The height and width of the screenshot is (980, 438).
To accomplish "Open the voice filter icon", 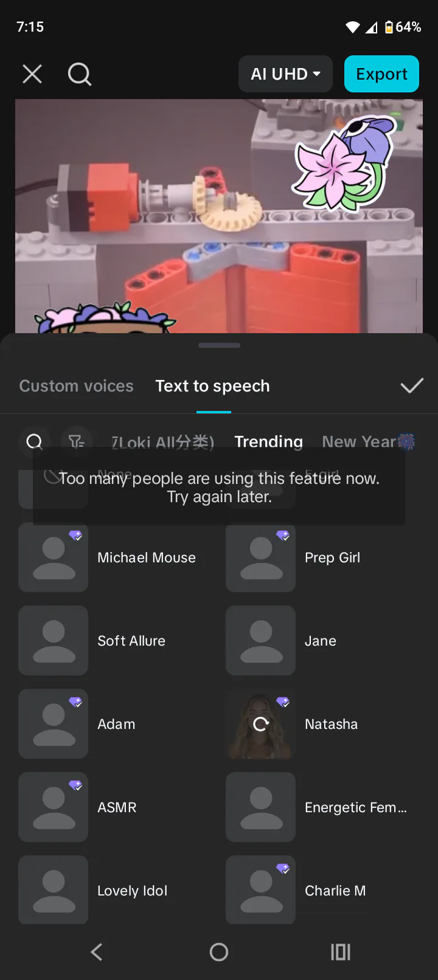I will point(77,441).
